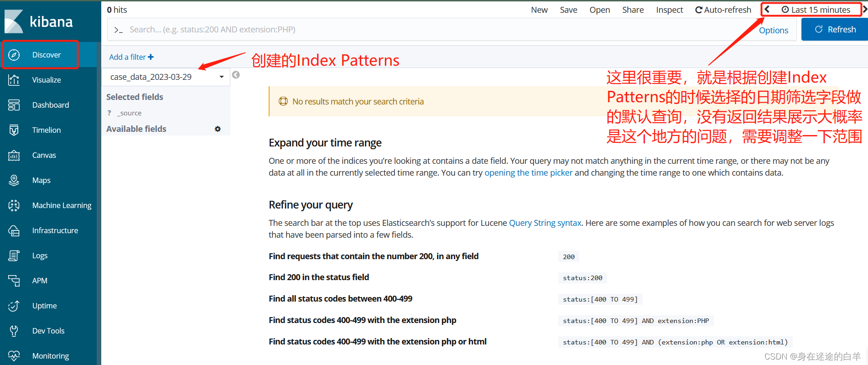
Task: Open the Machine Learning icon
Action: click(x=14, y=205)
